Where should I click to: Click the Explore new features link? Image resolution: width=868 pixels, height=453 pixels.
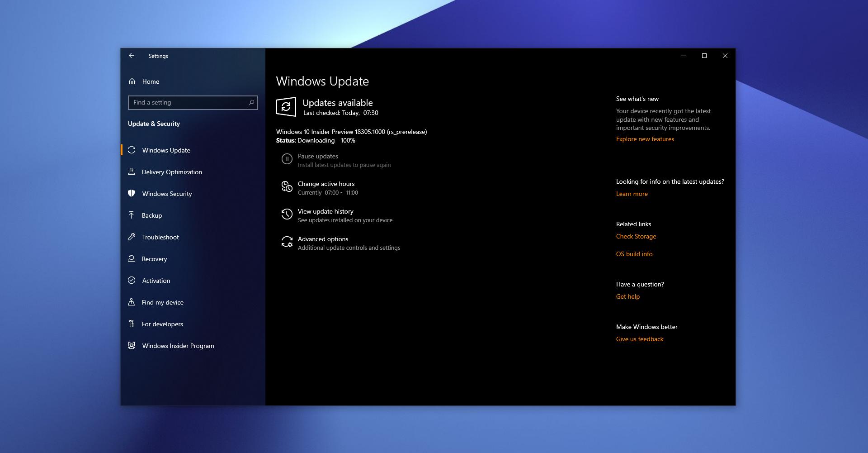pyautogui.click(x=645, y=139)
